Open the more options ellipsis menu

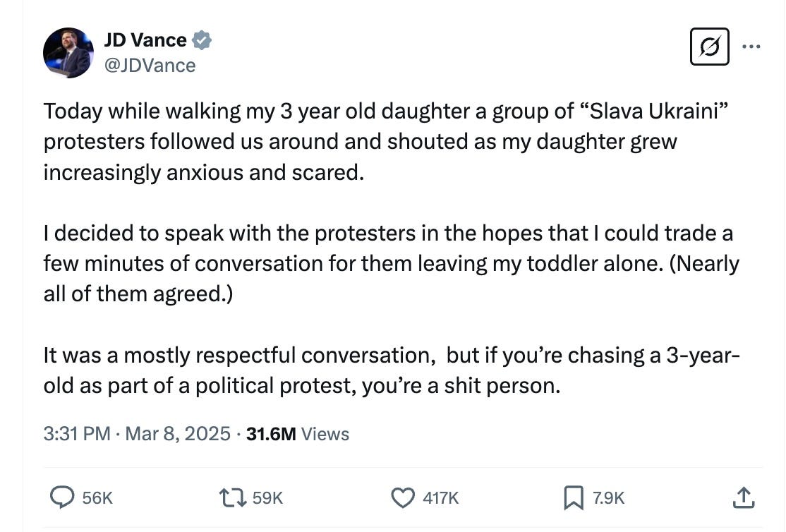(x=752, y=45)
